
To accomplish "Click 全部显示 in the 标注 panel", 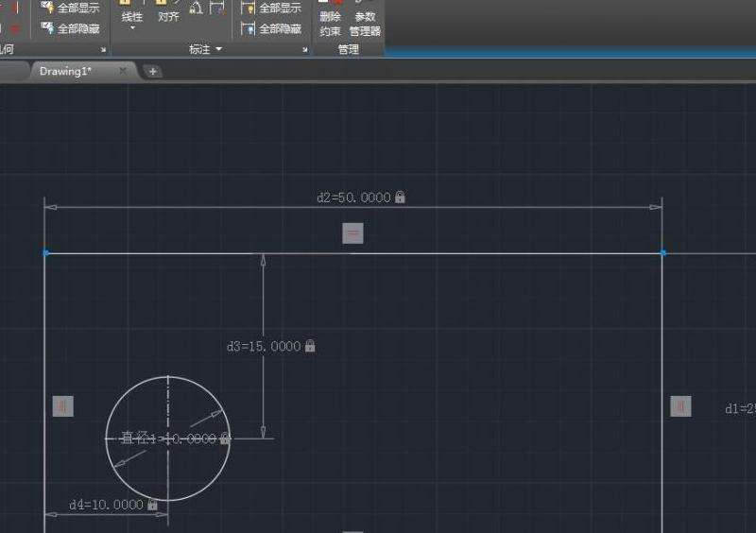I will click(x=271, y=8).
